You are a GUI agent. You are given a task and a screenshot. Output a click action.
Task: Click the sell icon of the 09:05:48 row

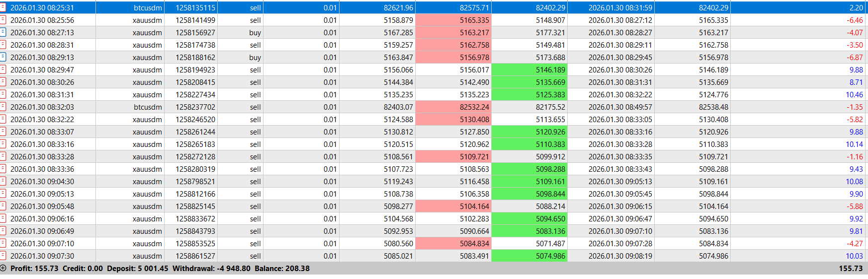tap(3, 206)
